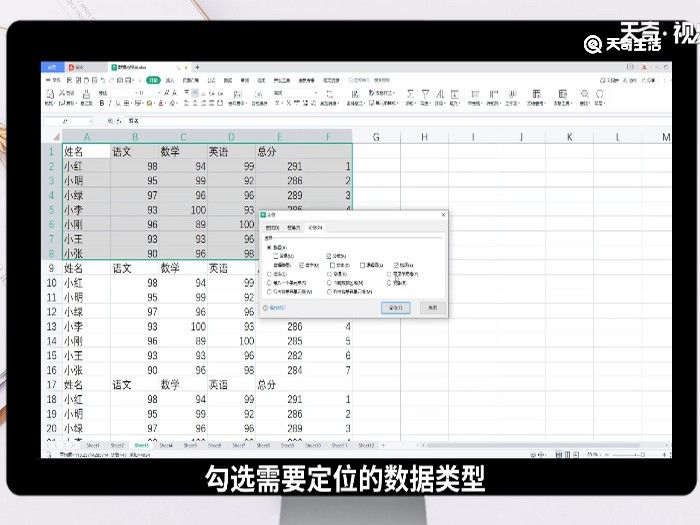This screenshot has width=700, height=525.
Task: Select the Last cell radio button
Action: coord(269,283)
